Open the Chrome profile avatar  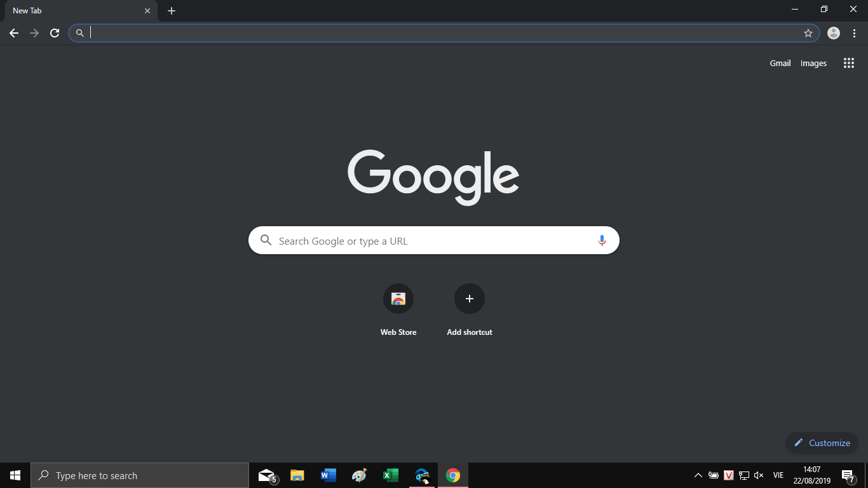coord(834,33)
